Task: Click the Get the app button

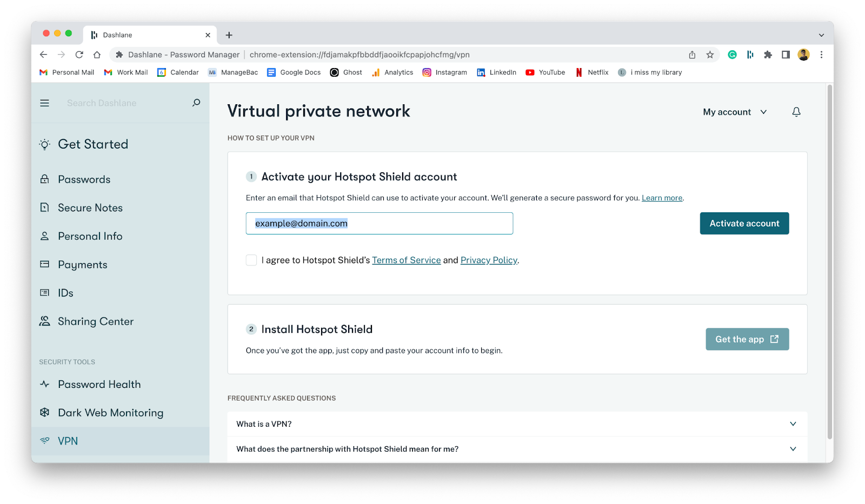Action: pos(747,339)
